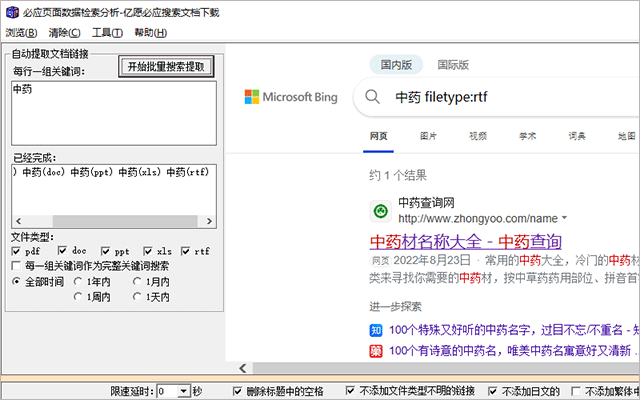This screenshot has width=640, height=400.
Task: Open the 清除(C) menu
Action: pyautogui.click(x=64, y=33)
